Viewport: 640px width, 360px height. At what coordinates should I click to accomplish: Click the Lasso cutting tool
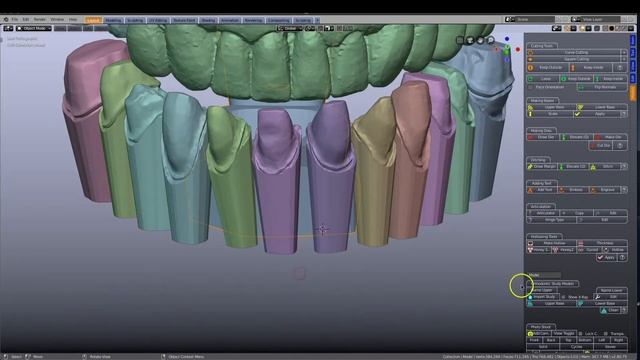[543, 78]
